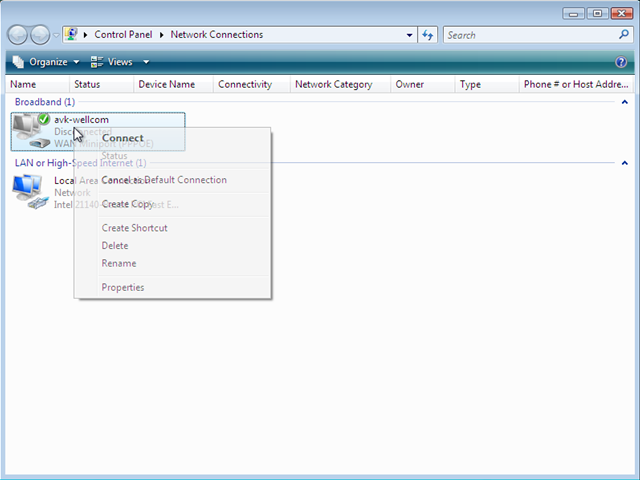
Task: Minimize the Network Connections window
Action: click(573, 13)
